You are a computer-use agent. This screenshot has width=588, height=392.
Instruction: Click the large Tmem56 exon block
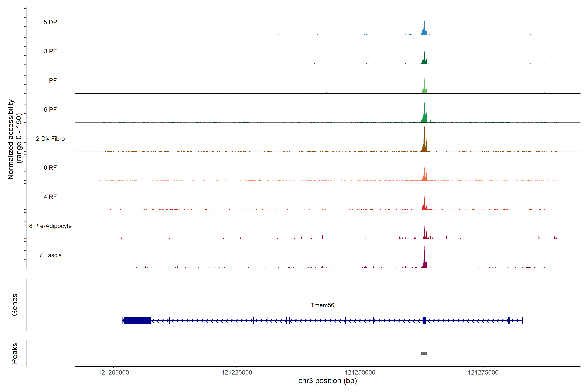click(x=137, y=320)
